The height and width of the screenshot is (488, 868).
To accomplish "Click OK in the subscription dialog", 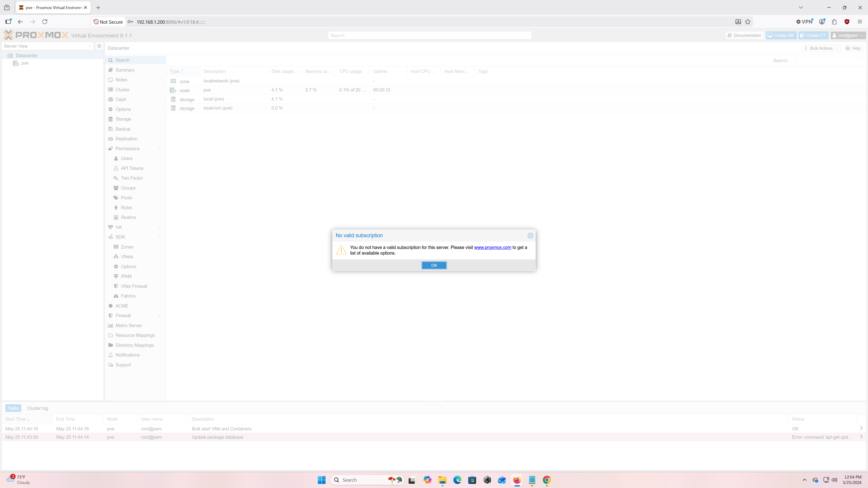I will click(x=434, y=265).
